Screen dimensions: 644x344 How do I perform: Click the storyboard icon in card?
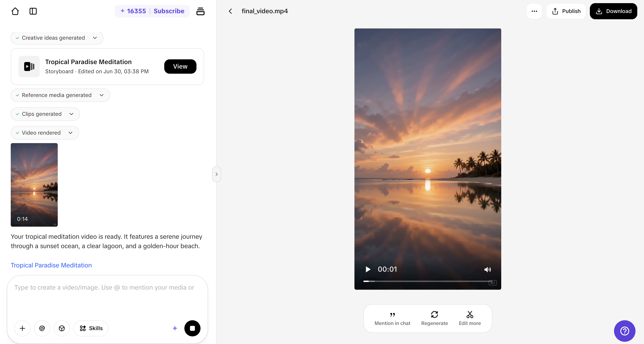29,66
